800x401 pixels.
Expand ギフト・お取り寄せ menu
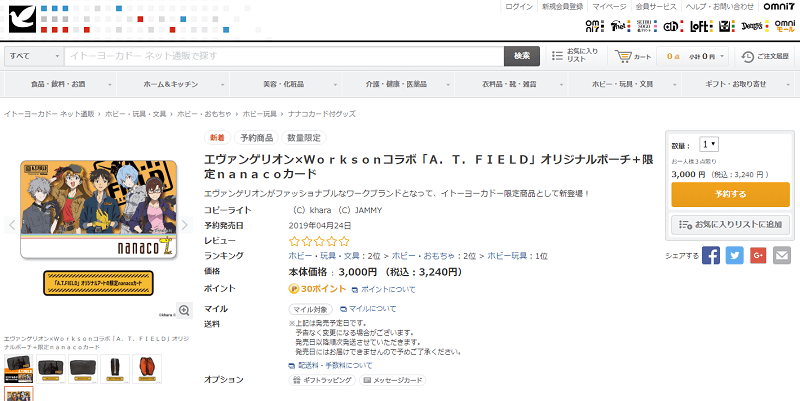(738, 84)
